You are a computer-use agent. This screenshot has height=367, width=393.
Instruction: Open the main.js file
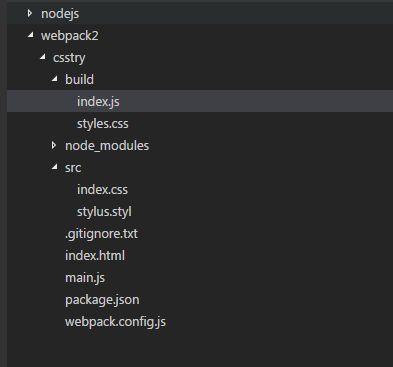[x=85, y=278]
